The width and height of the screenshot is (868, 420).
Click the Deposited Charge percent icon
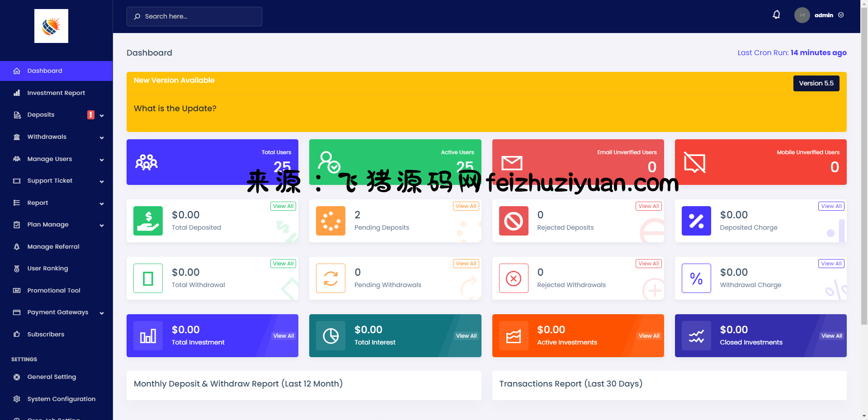click(696, 221)
